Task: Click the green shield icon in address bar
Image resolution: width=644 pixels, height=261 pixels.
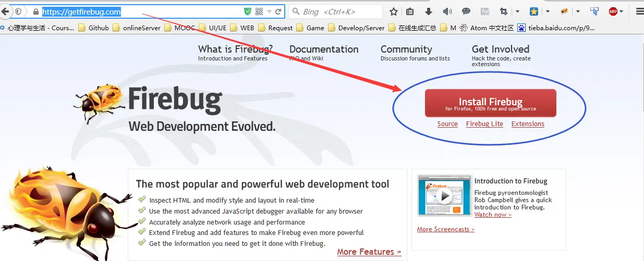Action: (x=248, y=11)
